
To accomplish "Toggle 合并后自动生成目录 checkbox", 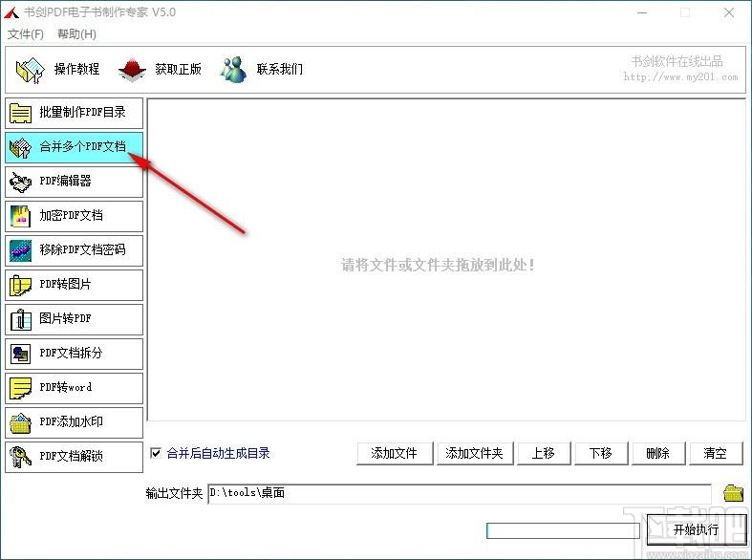I will click(x=156, y=453).
